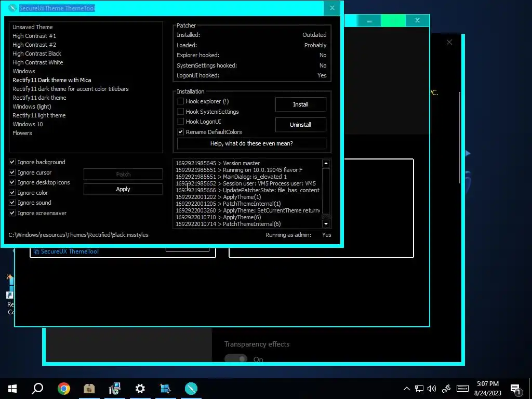The height and width of the screenshot is (399, 532).
Task: Minimize the cyan window behind ThemeTool
Action: pos(369,21)
